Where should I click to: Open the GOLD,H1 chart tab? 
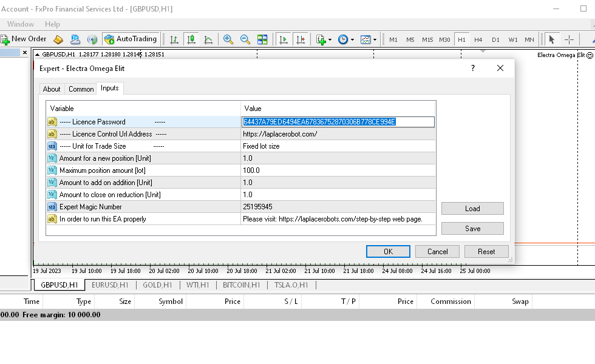click(x=157, y=285)
